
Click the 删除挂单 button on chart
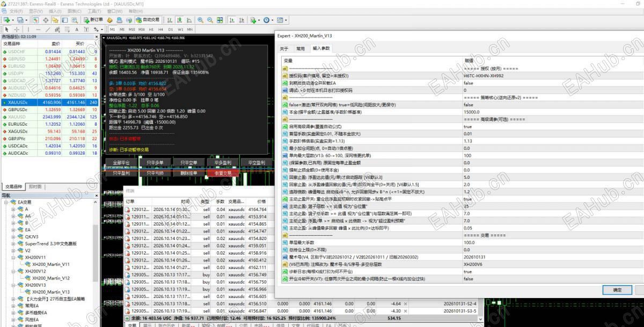coord(189,173)
